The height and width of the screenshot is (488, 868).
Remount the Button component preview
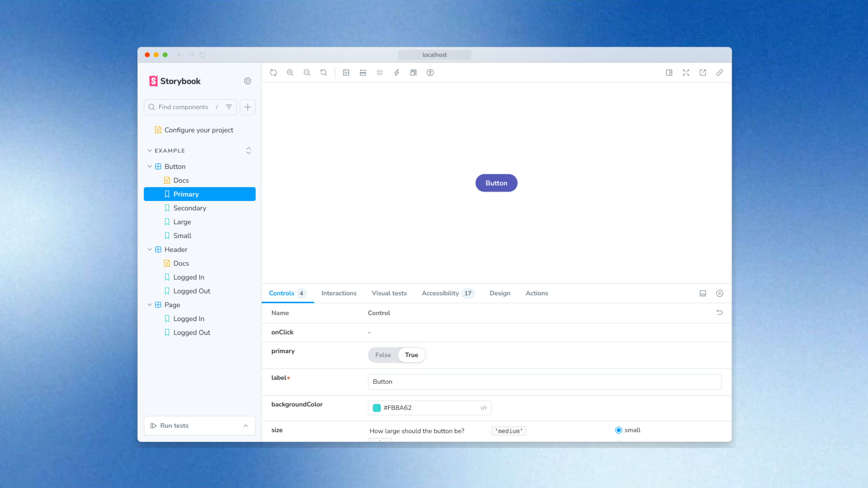(x=273, y=72)
